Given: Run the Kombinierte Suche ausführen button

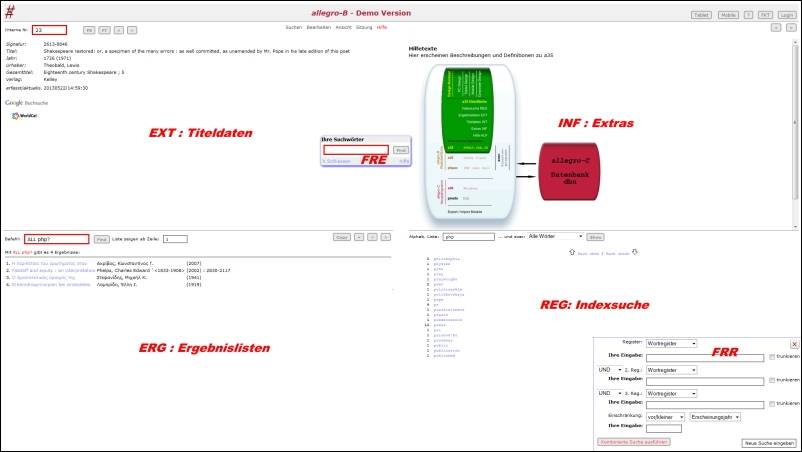Looking at the screenshot, I should point(634,442).
